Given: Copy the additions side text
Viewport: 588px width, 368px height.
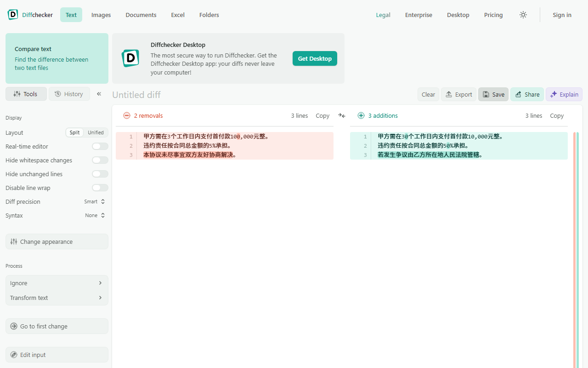Looking at the screenshot, I should click(557, 115).
